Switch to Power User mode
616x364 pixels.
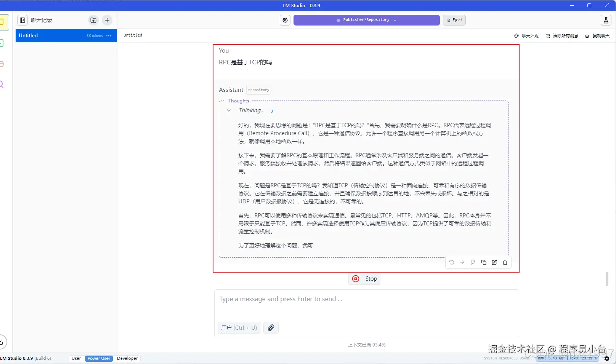click(98, 358)
